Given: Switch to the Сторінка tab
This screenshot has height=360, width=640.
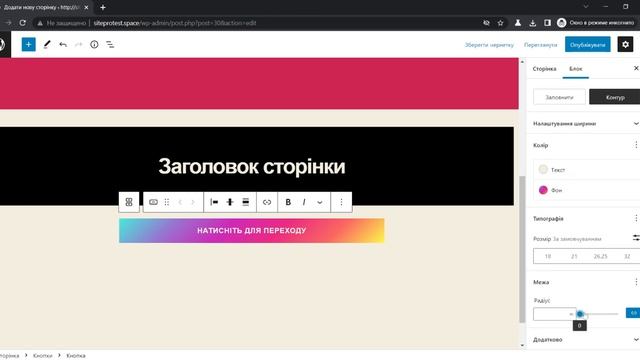Looking at the screenshot, I should pos(544,69).
